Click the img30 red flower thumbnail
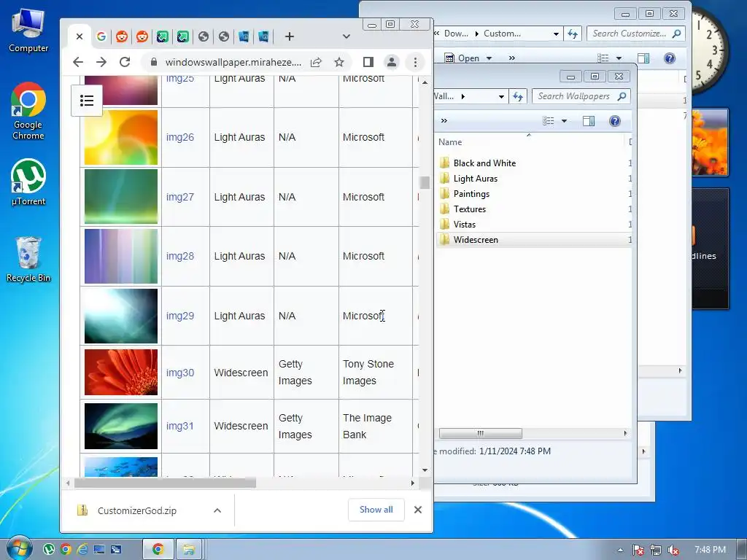This screenshot has width=747, height=560. pos(121,373)
